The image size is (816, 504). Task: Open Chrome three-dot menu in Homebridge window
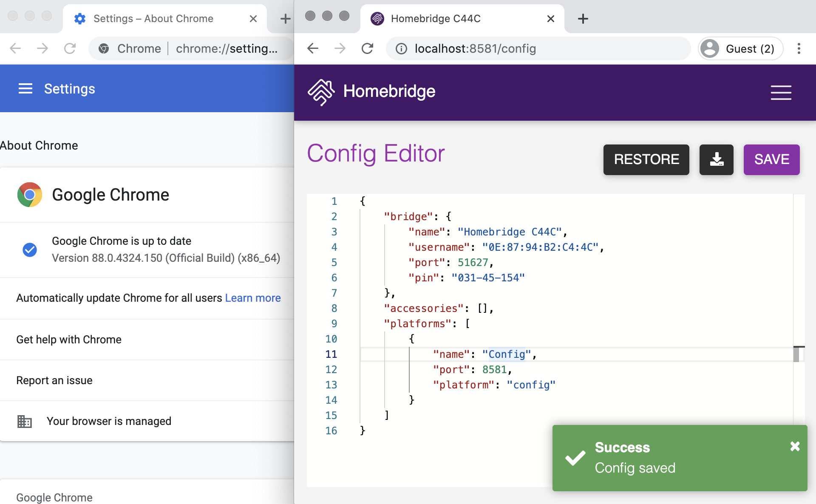pyautogui.click(x=799, y=49)
